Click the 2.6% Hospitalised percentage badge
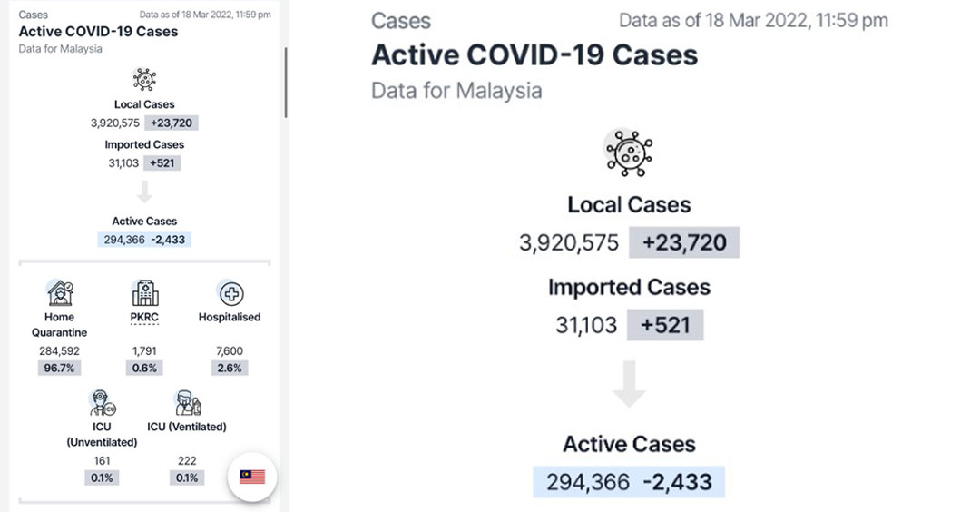Screen dimensions: 980x512 (230, 369)
